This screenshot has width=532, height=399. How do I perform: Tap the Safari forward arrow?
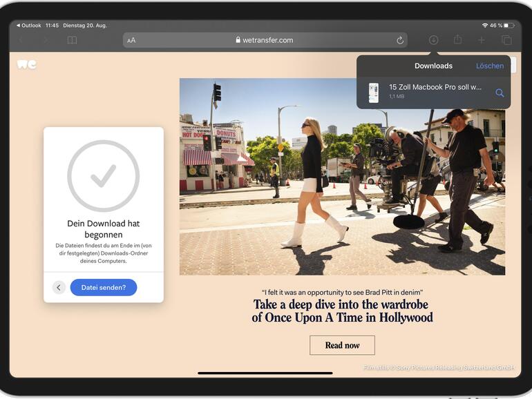[x=46, y=40]
